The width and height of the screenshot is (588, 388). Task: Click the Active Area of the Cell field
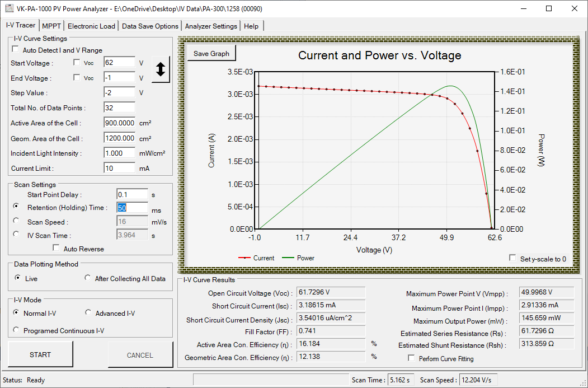119,123
